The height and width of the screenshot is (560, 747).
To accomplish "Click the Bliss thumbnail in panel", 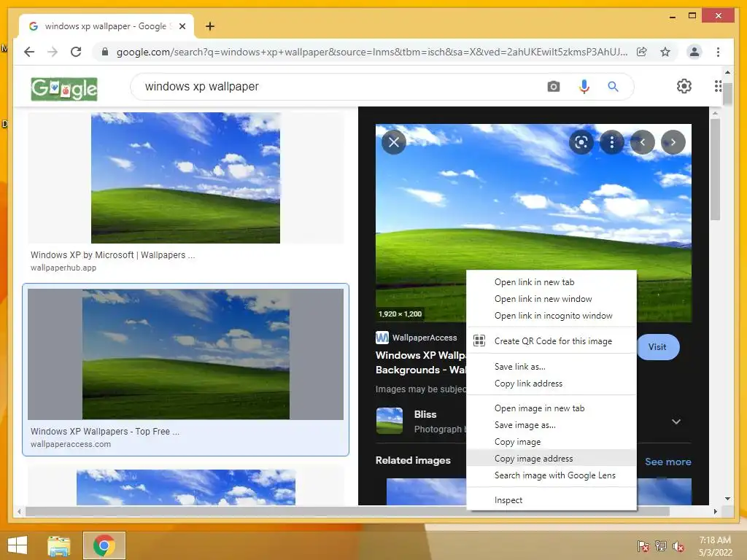I will pyautogui.click(x=390, y=421).
